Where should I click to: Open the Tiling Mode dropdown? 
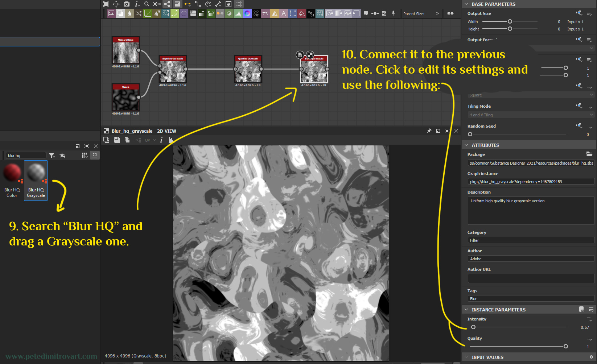pos(531,115)
